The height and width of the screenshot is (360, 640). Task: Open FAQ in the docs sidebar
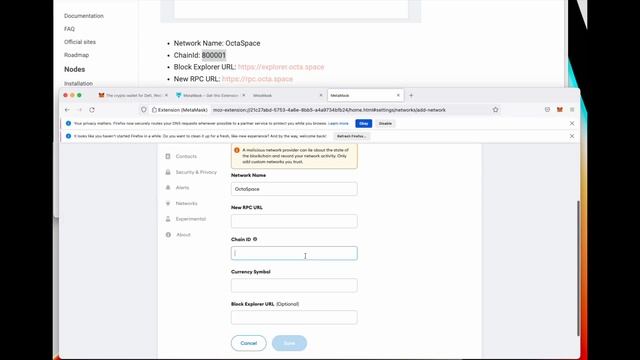pyautogui.click(x=69, y=29)
